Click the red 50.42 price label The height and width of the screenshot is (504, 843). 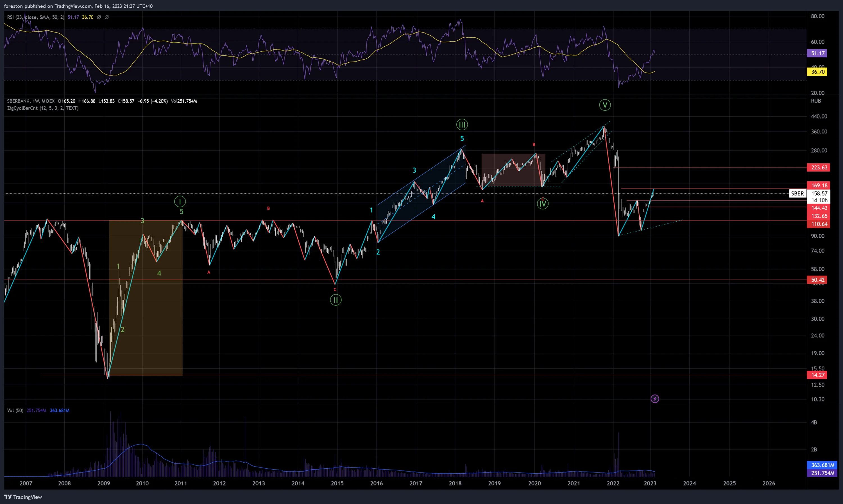click(817, 280)
